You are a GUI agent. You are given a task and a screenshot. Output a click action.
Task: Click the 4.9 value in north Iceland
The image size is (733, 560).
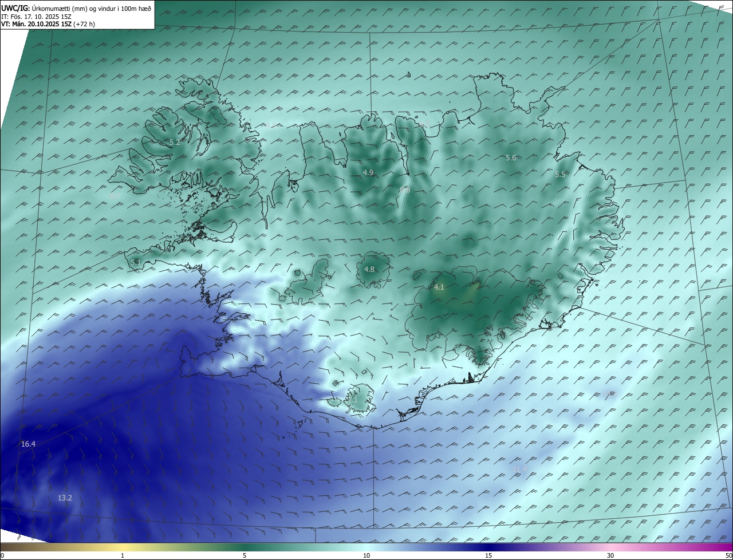[368, 172]
